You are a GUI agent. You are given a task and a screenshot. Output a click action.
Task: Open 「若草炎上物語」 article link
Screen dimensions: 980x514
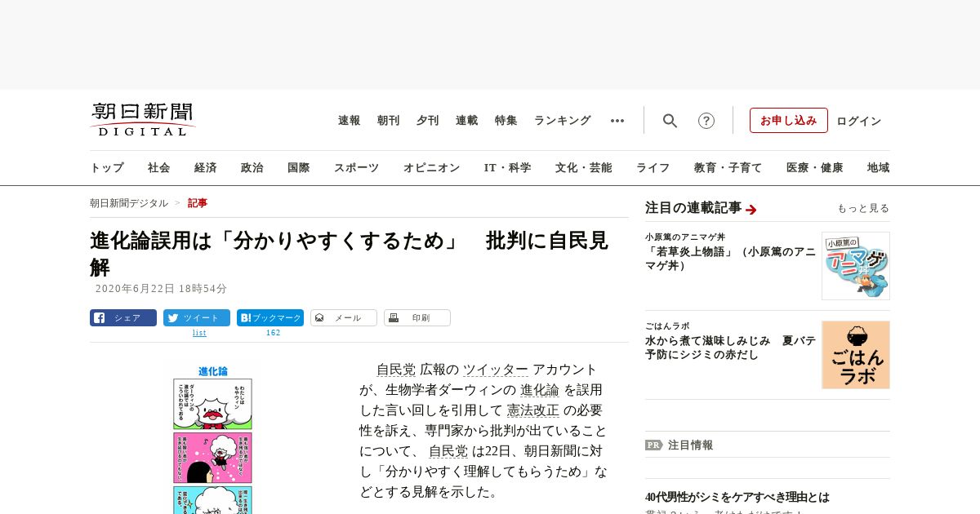(731, 259)
